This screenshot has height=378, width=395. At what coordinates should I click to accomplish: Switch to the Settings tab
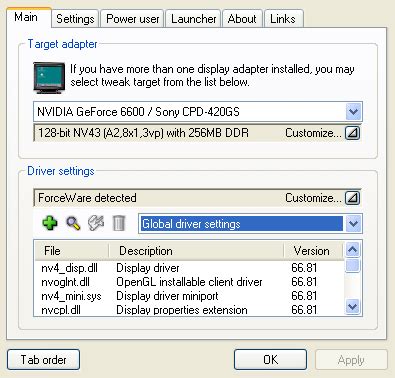pyautogui.click(x=75, y=19)
